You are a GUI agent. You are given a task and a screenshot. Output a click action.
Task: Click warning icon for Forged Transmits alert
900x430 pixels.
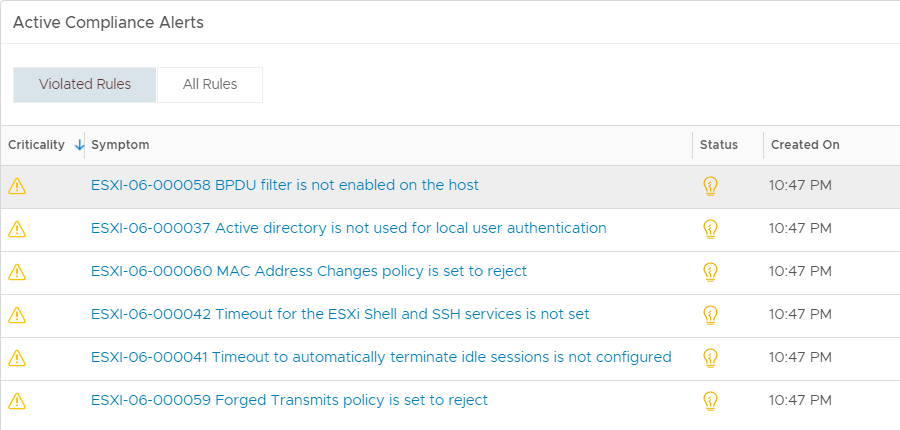pyautogui.click(x=17, y=400)
